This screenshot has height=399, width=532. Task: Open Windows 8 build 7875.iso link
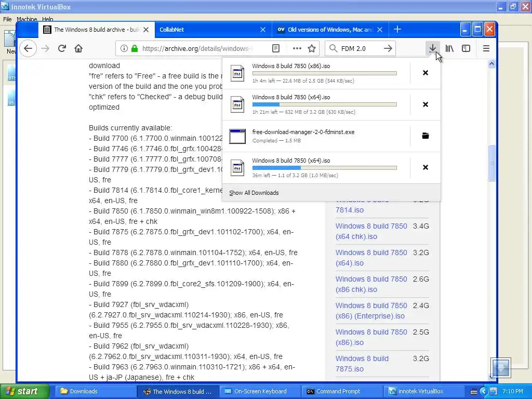pyautogui.click(x=362, y=364)
